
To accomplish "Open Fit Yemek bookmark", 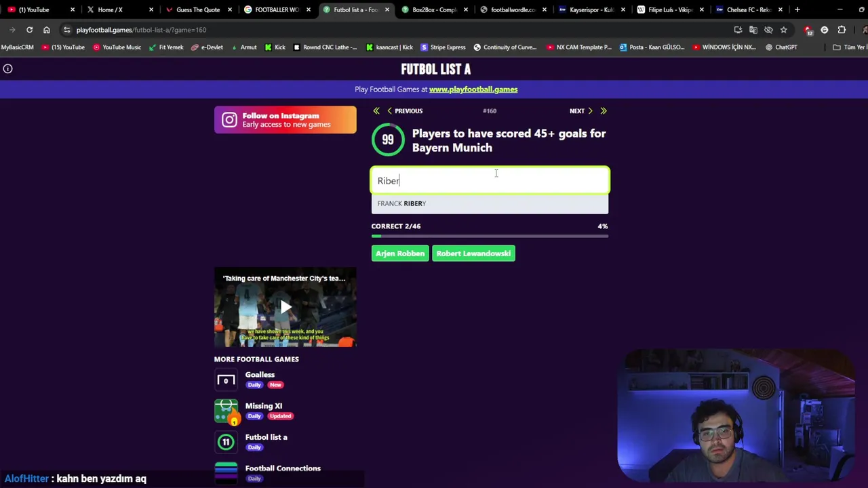I will 165,47.
